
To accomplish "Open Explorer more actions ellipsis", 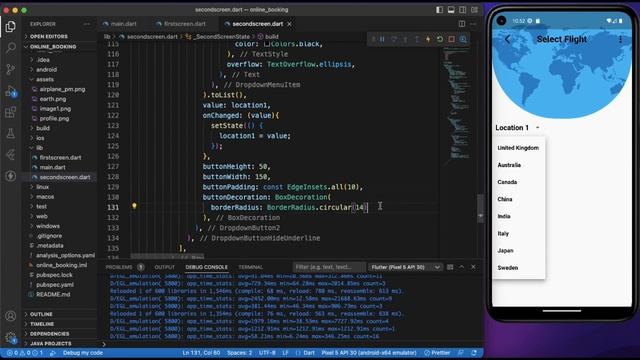I will tap(87, 24).
